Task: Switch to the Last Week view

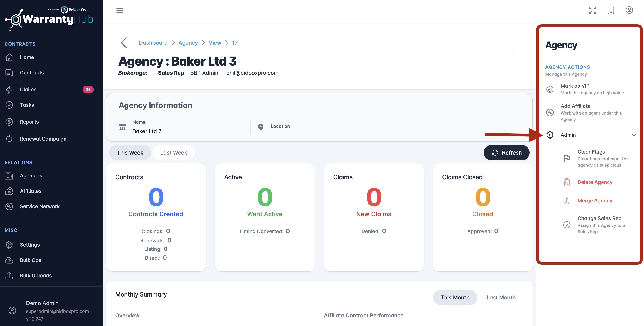Action: tap(174, 153)
